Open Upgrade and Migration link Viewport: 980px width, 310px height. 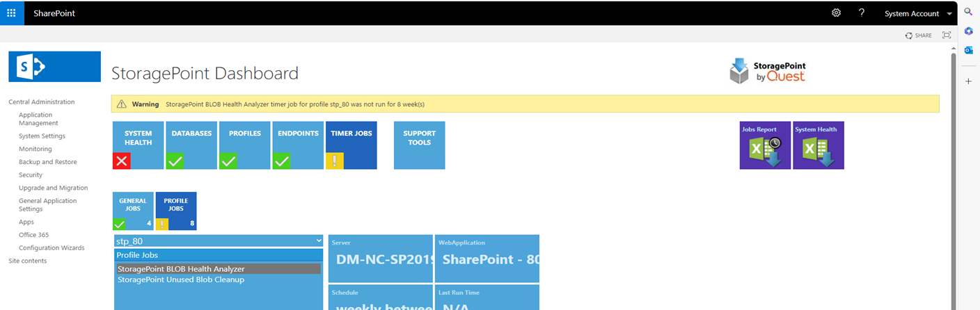point(54,188)
